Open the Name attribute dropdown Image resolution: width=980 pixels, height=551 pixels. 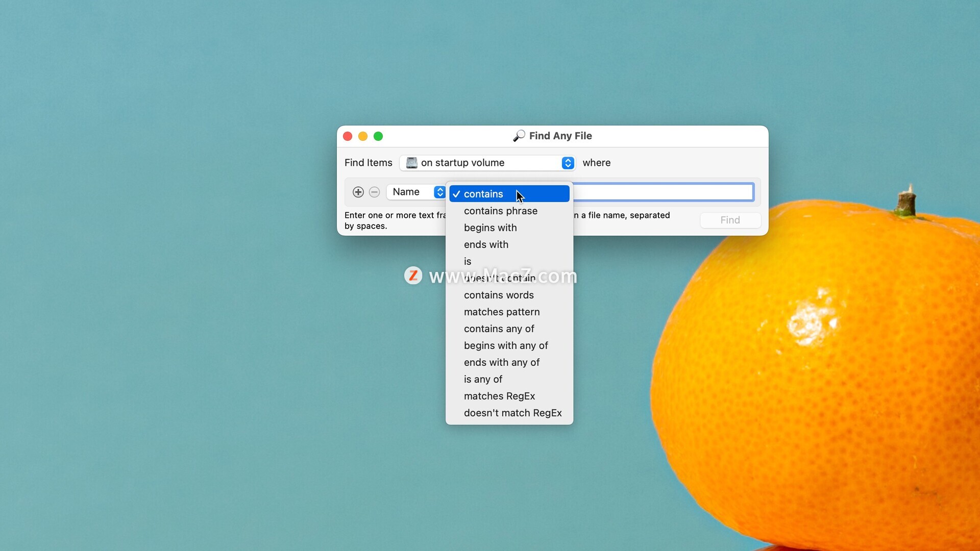[x=415, y=192]
